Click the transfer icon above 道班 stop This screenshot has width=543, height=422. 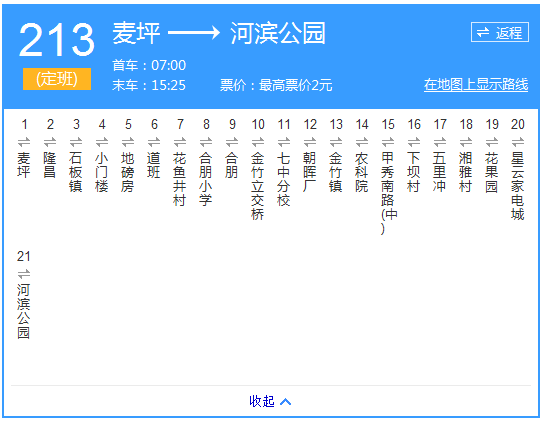coord(154,142)
